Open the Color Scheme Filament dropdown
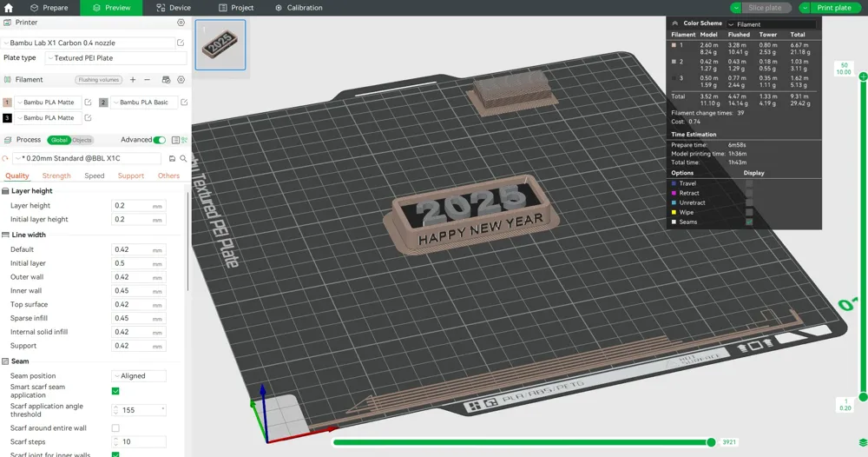Screen dimensions: 868x457 coord(771,24)
